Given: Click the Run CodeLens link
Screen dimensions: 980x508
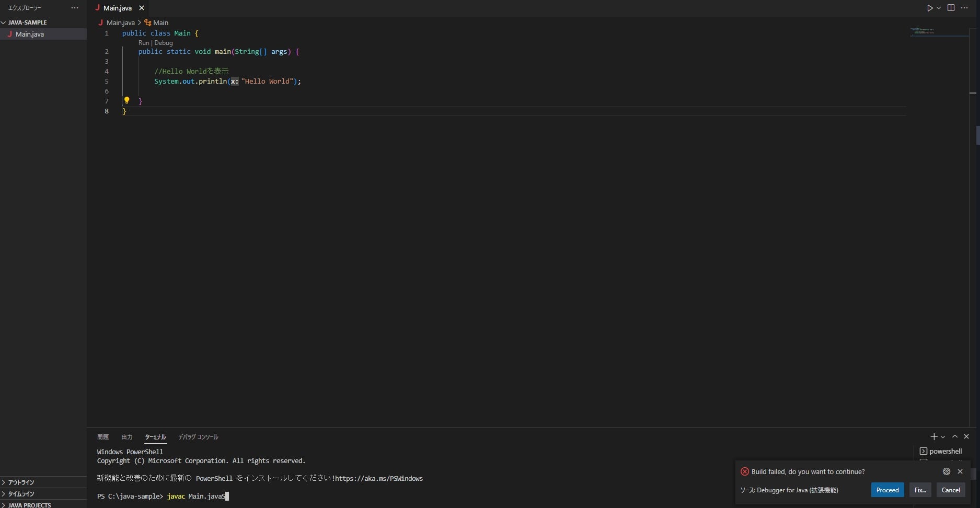Looking at the screenshot, I should (x=144, y=43).
